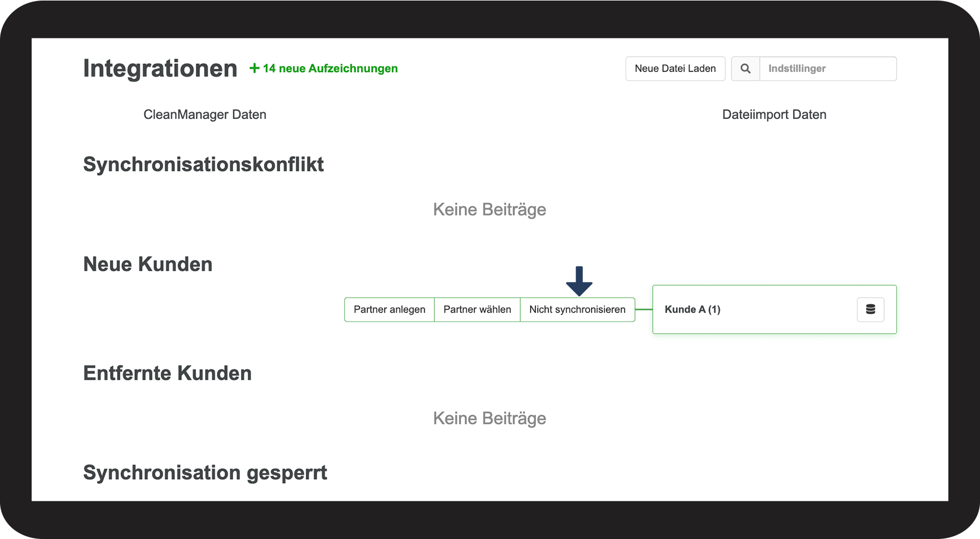This screenshot has width=980, height=539.
Task: Click the Neue Kunden section heading
Action: (148, 264)
